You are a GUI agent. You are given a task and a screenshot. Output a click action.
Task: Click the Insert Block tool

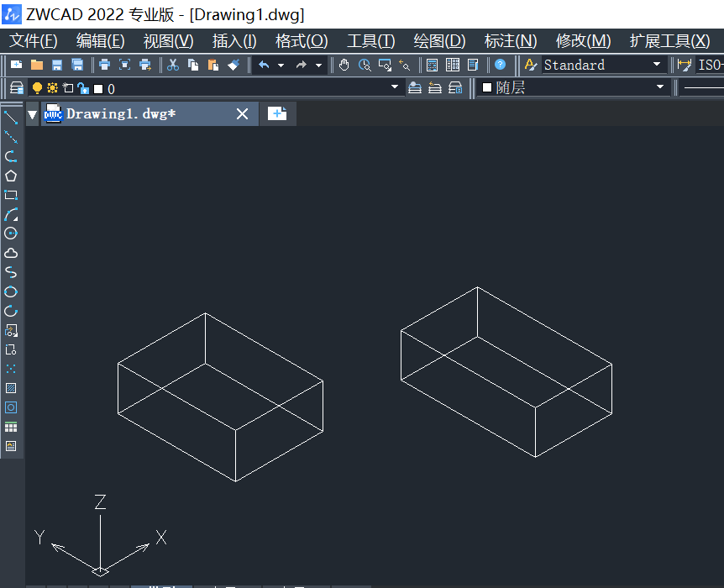(11, 330)
